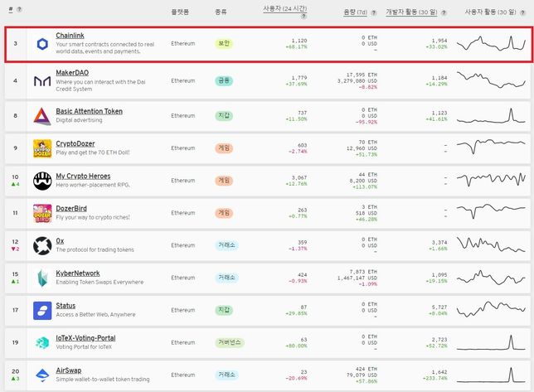Click the AirSwap logo icon
The width and height of the screenshot is (534, 392).
[42, 375]
